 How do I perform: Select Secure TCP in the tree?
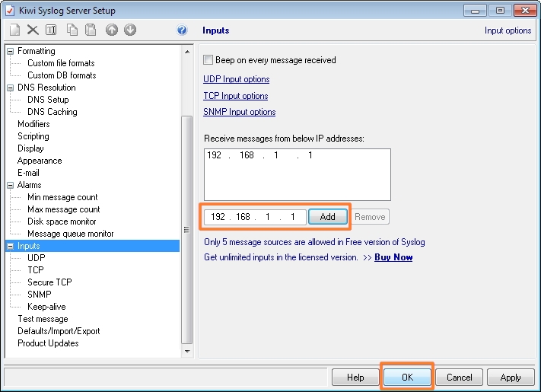49,282
